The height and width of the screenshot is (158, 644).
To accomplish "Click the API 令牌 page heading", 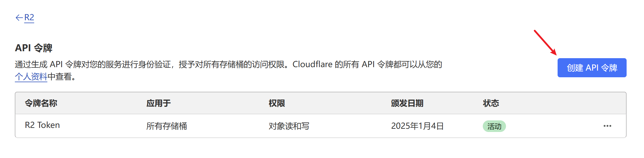I will 34,48.
